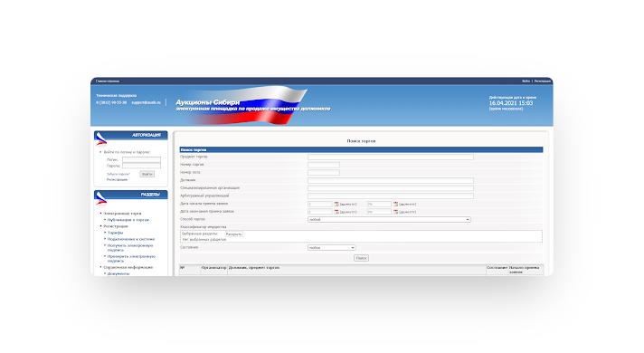Open 'Электронные торги' section
The width and height of the screenshot is (644, 353).
click(122, 214)
